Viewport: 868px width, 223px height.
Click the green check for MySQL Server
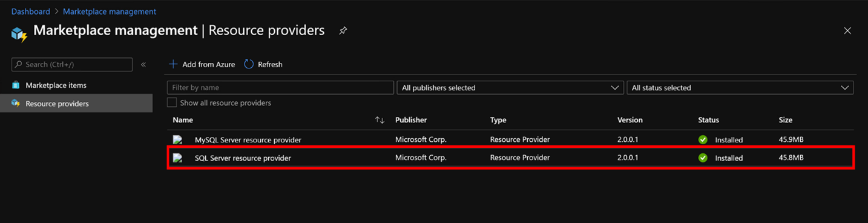point(703,140)
